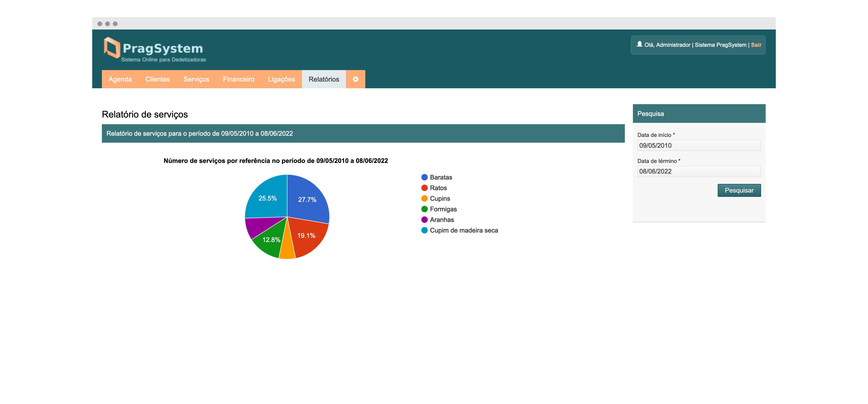This screenshot has height=404, width=868.
Task: Click the Ratos red legend dot
Action: click(424, 188)
